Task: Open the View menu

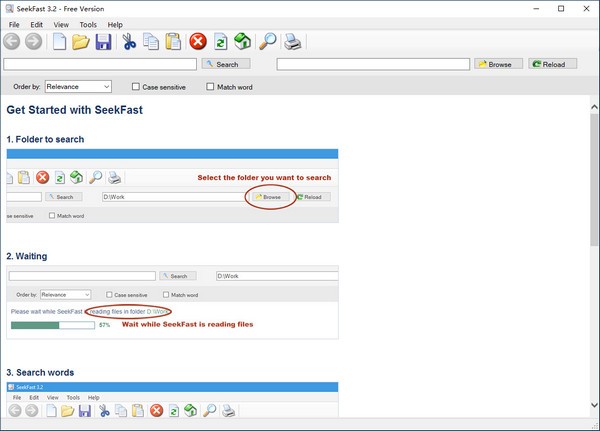Action: click(62, 24)
